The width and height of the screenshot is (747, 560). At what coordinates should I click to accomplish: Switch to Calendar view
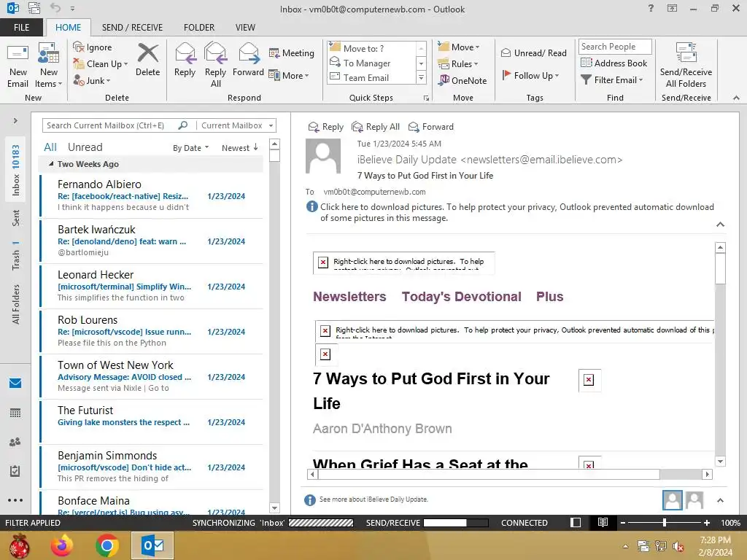pyautogui.click(x=15, y=413)
